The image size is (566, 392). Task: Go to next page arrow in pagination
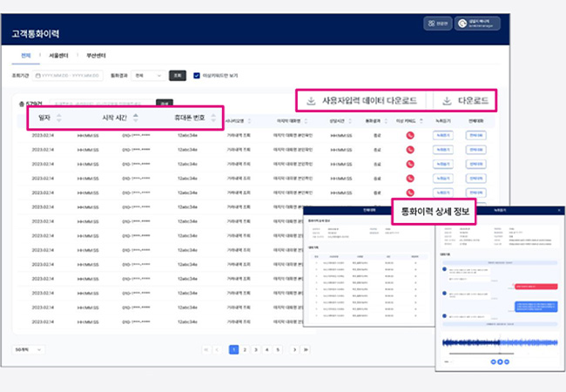point(294,349)
